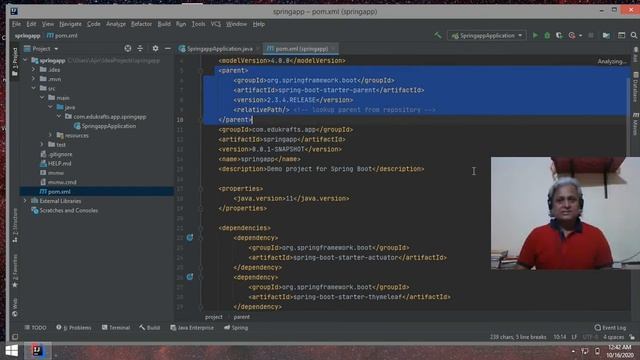Open the Terminal tool window
This screenshot has width=640, height=360.
coord(116,327)
